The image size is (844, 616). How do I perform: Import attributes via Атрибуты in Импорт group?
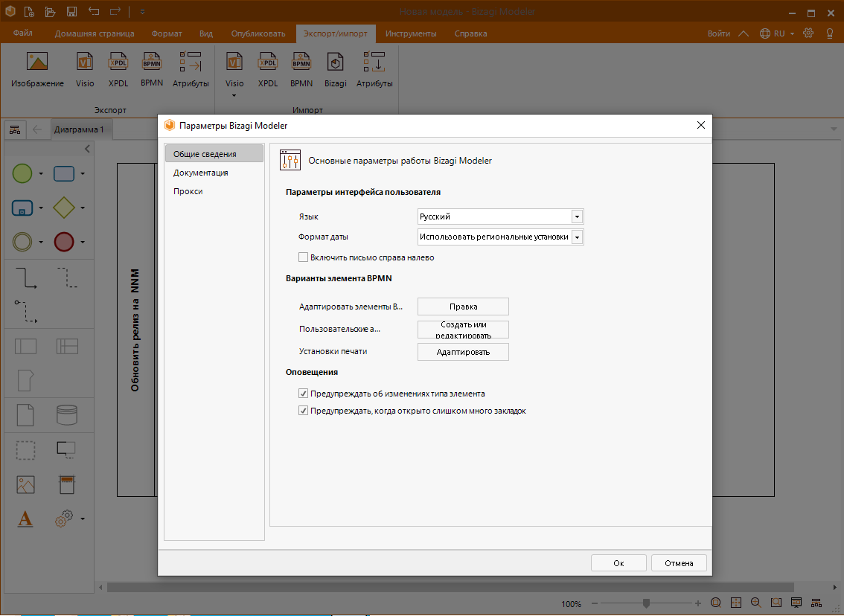pyautogui.click(x=374, y=69)
